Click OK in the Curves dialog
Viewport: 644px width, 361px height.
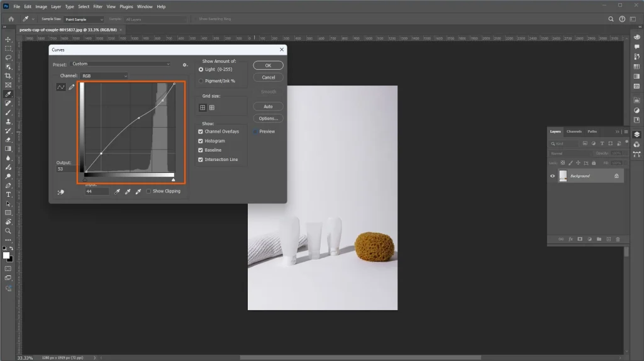point(268,65)
